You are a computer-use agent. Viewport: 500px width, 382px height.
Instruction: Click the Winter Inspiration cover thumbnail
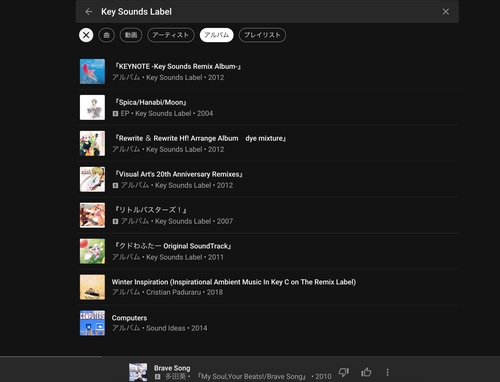pos(92,287)
